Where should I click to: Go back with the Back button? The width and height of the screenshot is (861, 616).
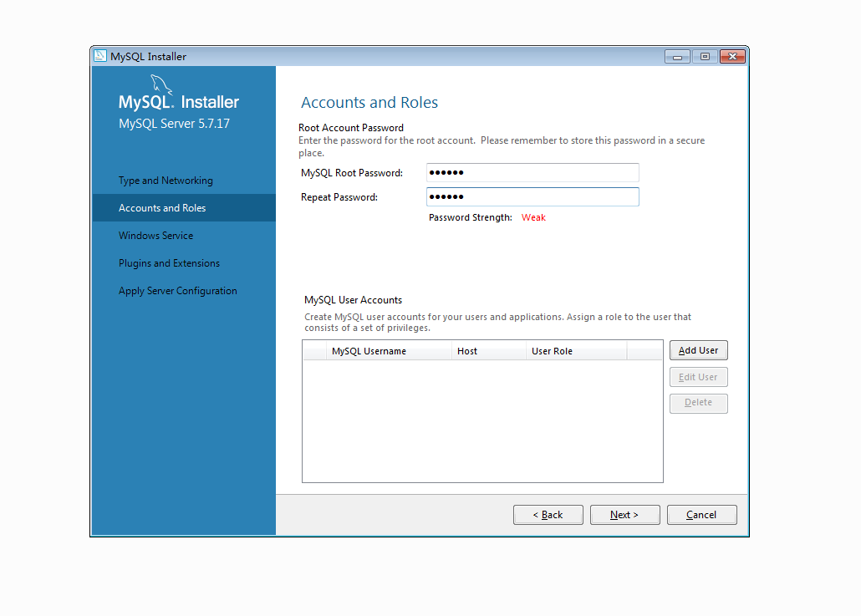tap(548, 515)
